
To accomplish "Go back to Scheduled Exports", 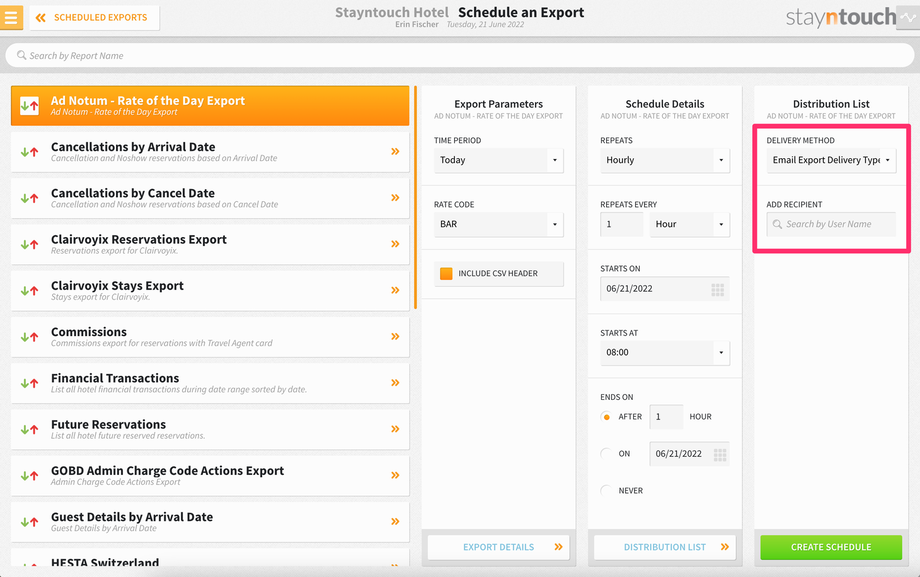I will [94, 18].
